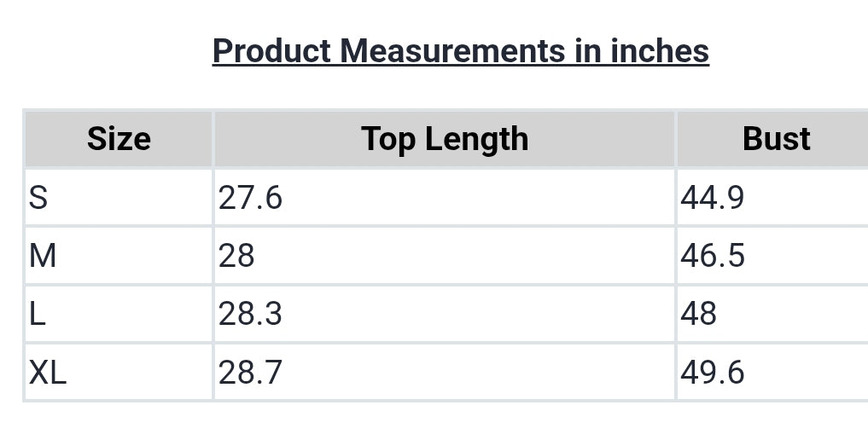The width and height of the screenshot is (868, 434).
Task: Select the 28.3 top length value
Action: (250, 314)
